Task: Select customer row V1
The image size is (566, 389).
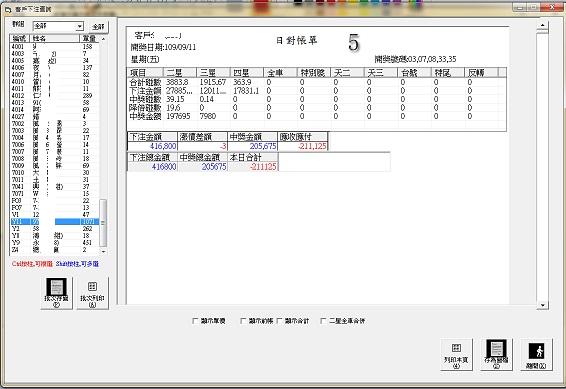Action: pyautogui.click(x=54, y=214)
